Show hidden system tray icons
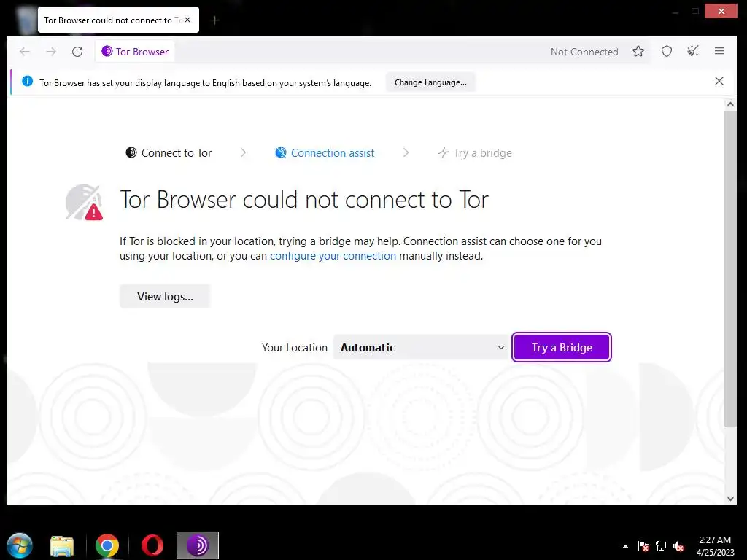 tap(625, 546)
